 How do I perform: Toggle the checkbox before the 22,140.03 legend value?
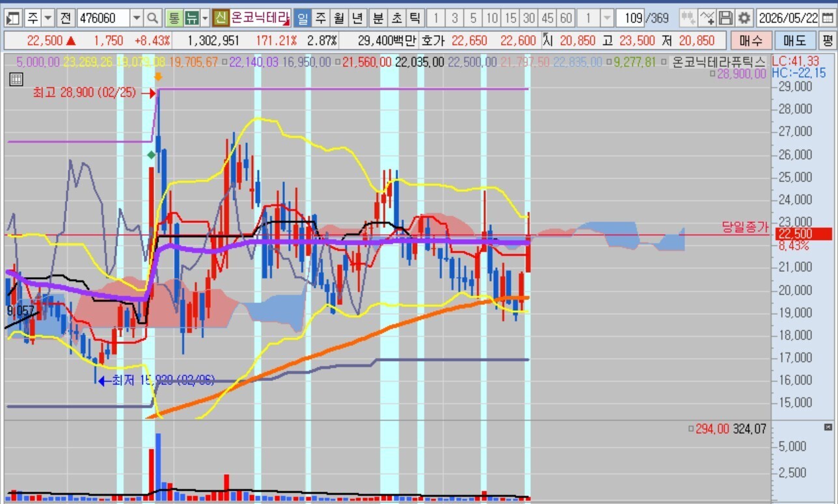pos(225,62)
